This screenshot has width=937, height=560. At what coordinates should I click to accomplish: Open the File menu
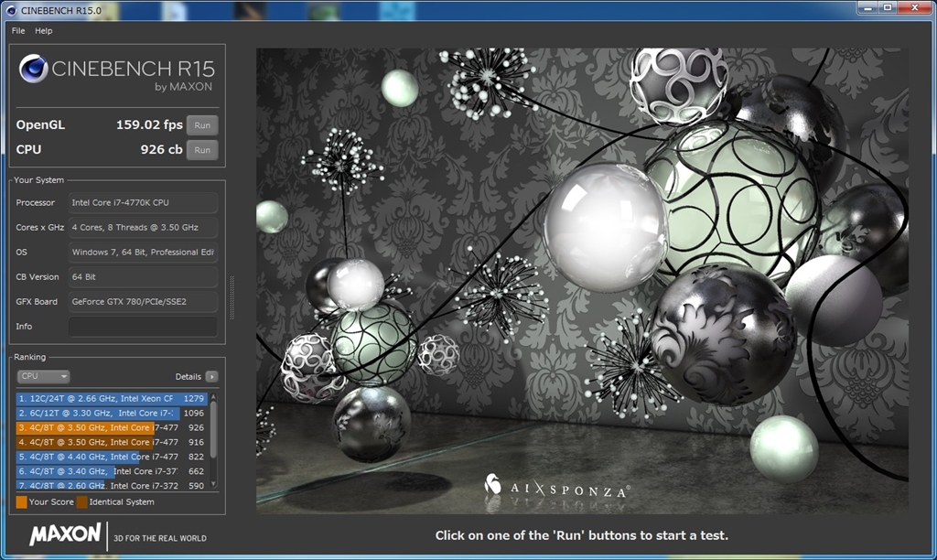coord(18,30)
